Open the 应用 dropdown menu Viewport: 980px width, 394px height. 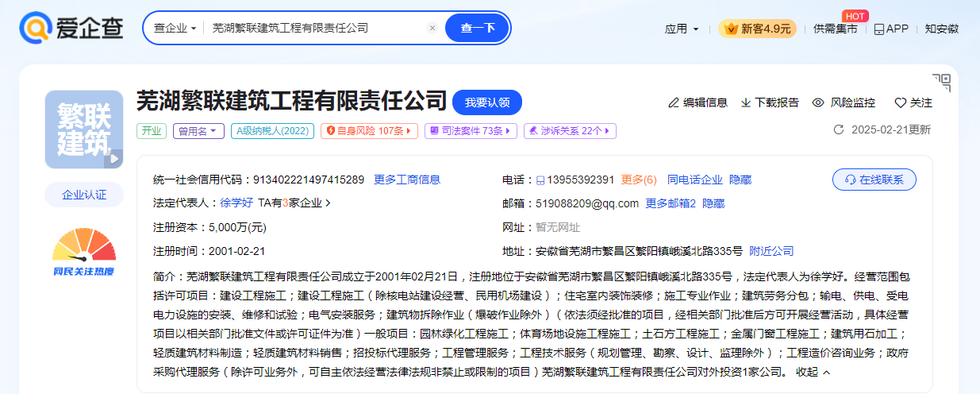click(682, 29)
